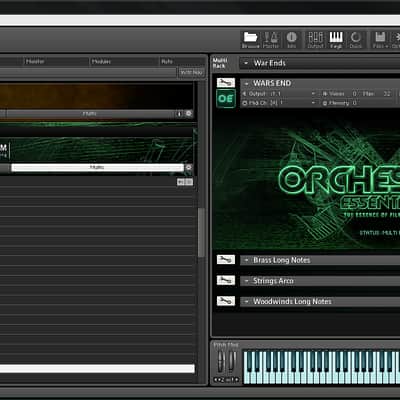Toggle the Keyboard panel icon
The height and width of the screenshot is (400, 400).
[336, 40]
